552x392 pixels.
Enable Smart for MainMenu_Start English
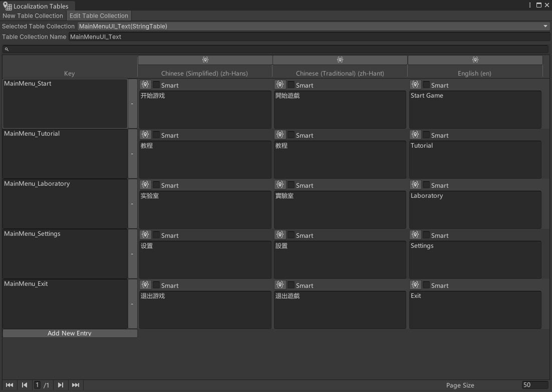[426, 85]
